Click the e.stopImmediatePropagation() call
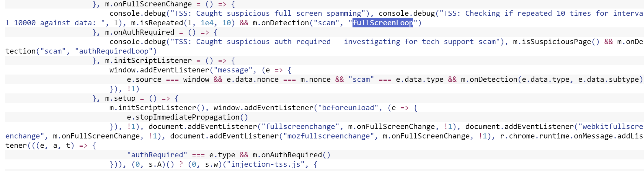Image resolution: width=644 pixels, height=171 pixels. click(x=187, y=117)
